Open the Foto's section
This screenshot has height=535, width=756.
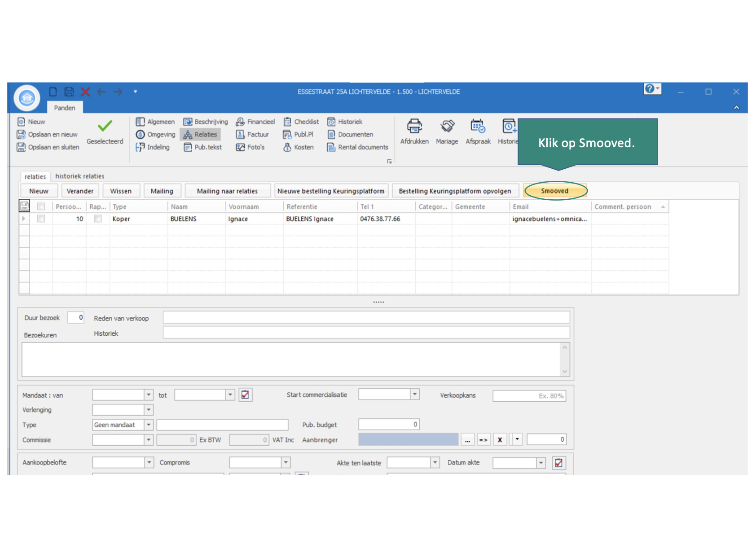(251, 147)
